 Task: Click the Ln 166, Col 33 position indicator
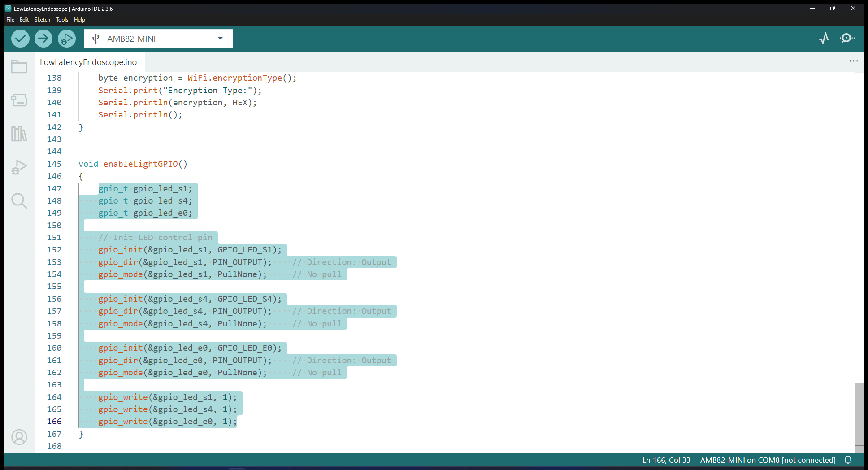pyautogui.click(x=666, y=460)
